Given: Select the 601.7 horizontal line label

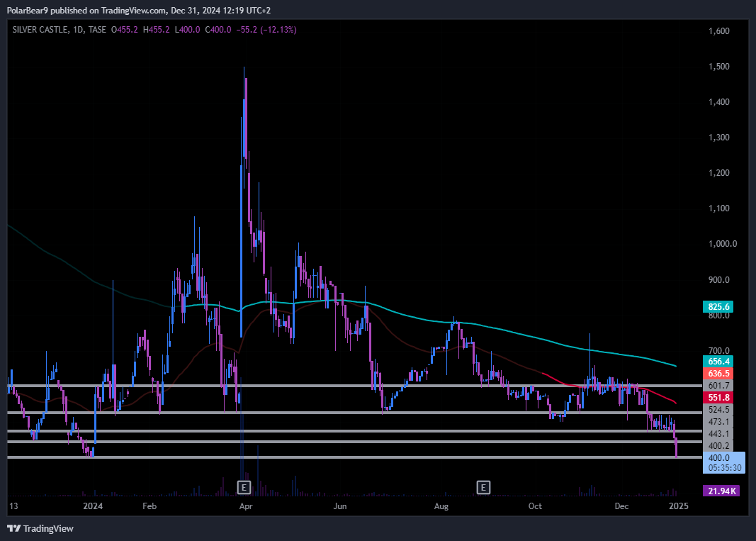Looking at the screenshot, I should coord(721,385).
